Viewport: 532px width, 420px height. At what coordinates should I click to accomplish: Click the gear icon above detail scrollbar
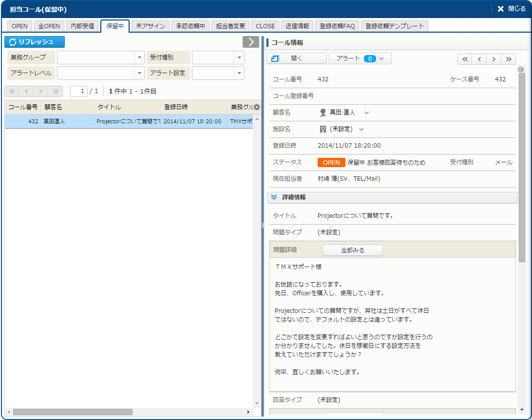521,70
